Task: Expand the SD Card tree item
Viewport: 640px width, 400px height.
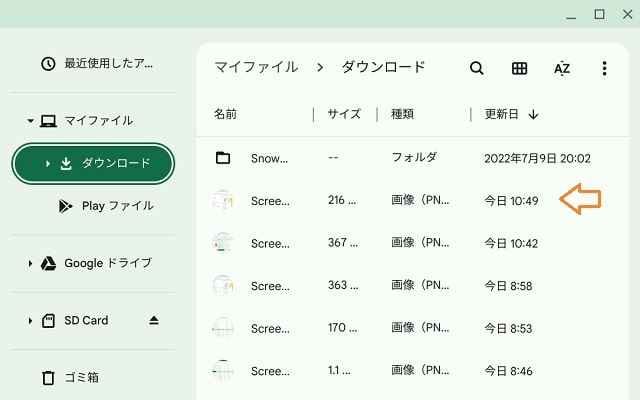Action: tap(30, 321)
